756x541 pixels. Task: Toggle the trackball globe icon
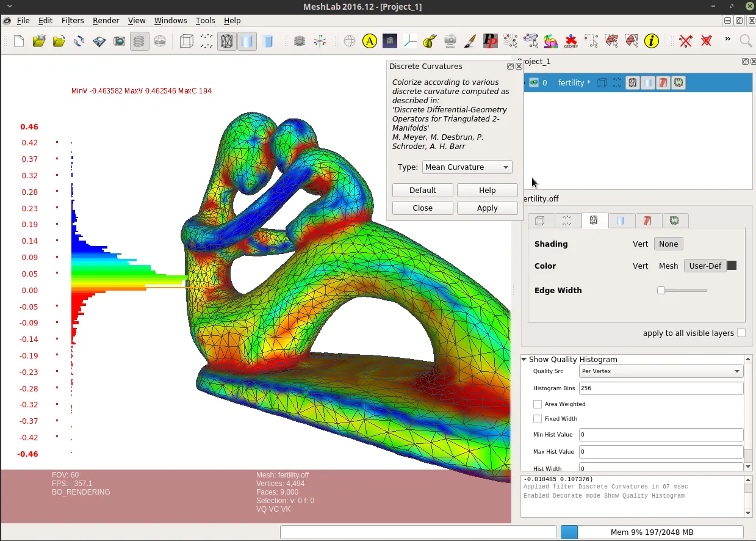pos(350,41)
